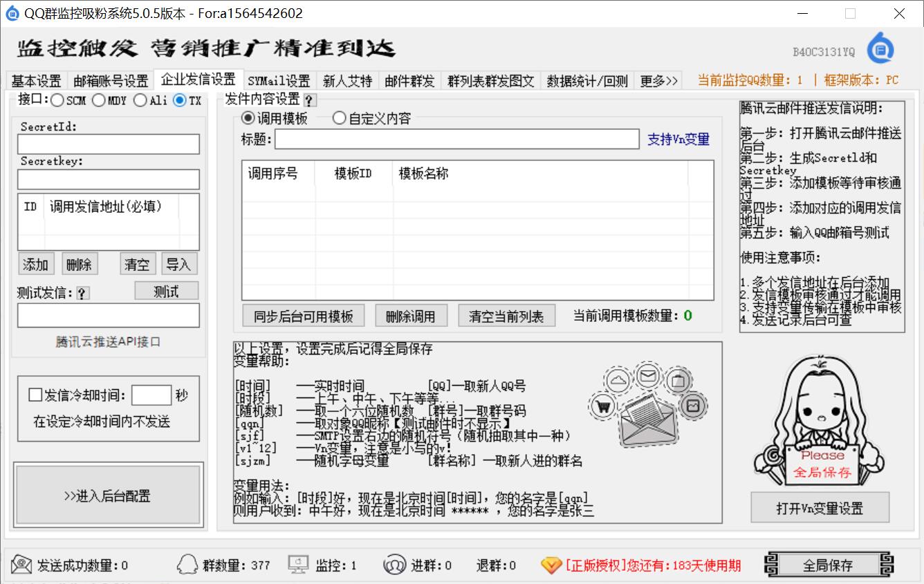
Task: Focus the 标题 subject input field
Action: coord(457,139)
